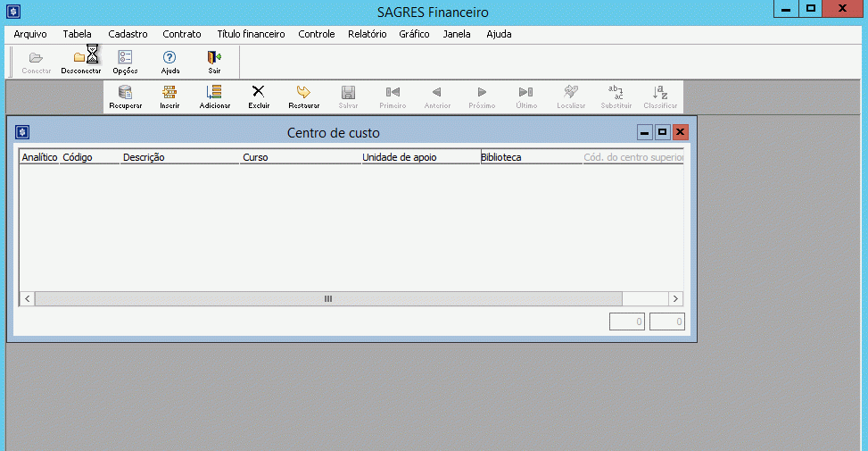
Task: Click the horizontal scrollbar thumb
Action: [x=327, y=299]
